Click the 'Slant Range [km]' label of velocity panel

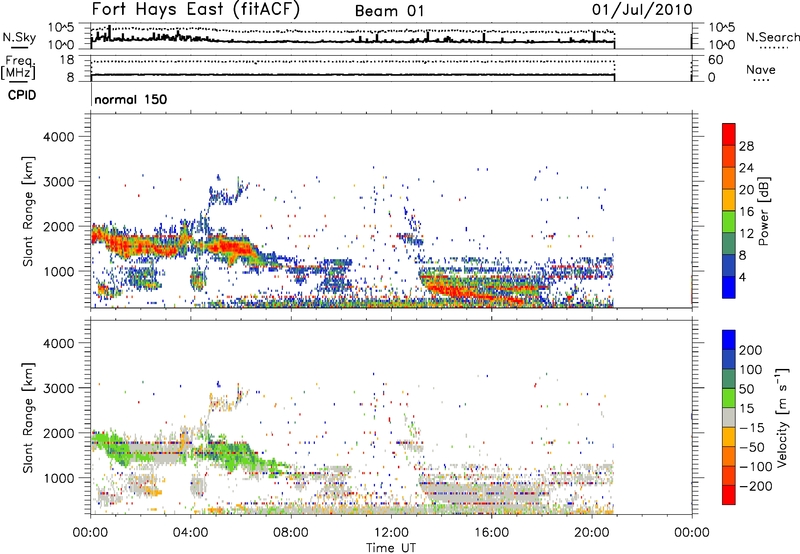tap(28, 417)
